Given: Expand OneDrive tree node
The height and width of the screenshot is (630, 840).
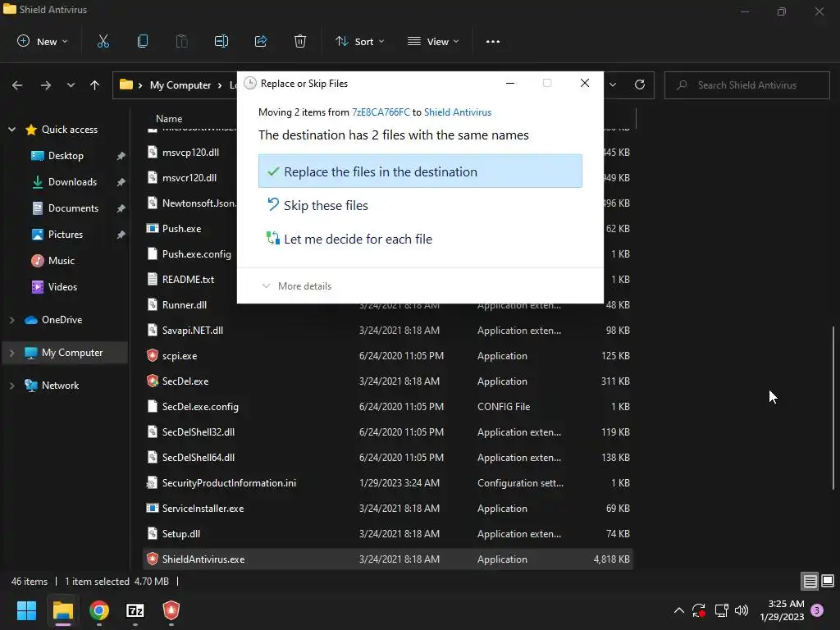Looking at the screenshot, I should click(11, 320).
